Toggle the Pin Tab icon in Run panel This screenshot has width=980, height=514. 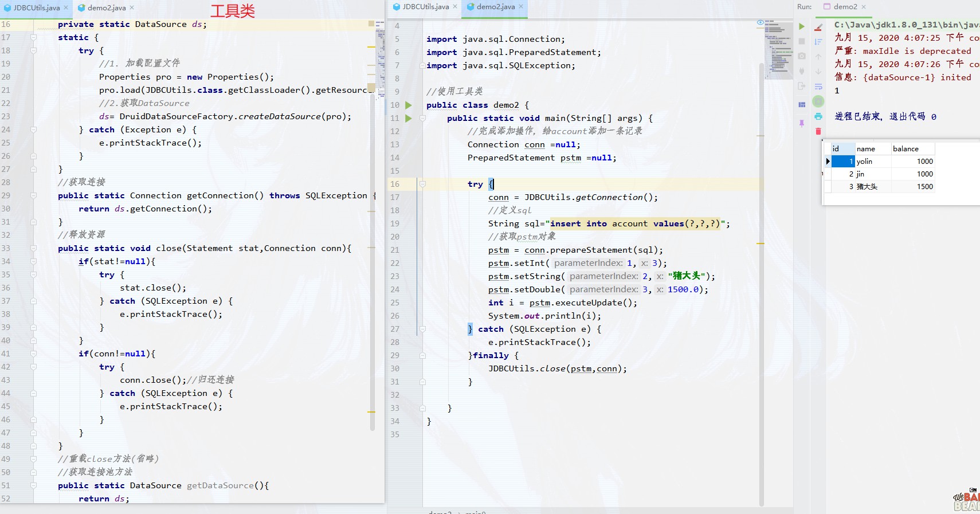[x=802, y=123]
